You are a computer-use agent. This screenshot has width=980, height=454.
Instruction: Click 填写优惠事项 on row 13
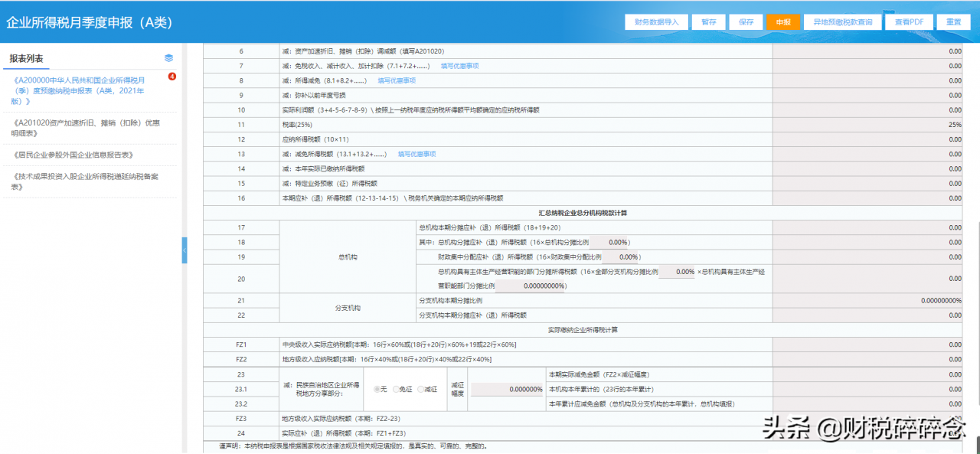(417, 153)
